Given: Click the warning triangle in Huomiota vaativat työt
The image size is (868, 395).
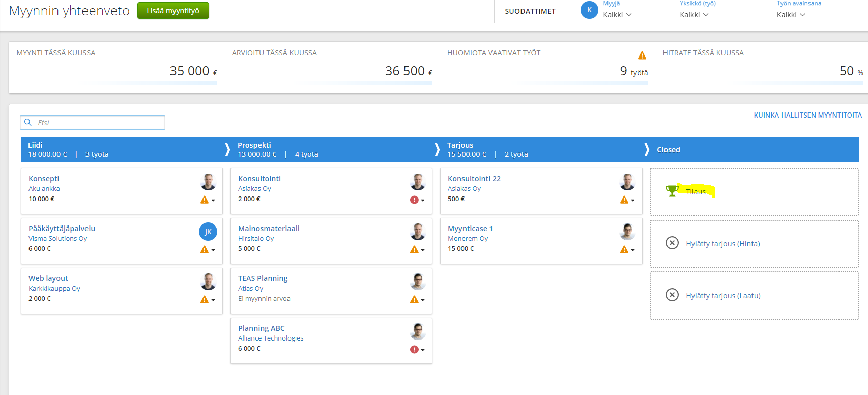Looking at the screenshot, I should click(642, 55).
